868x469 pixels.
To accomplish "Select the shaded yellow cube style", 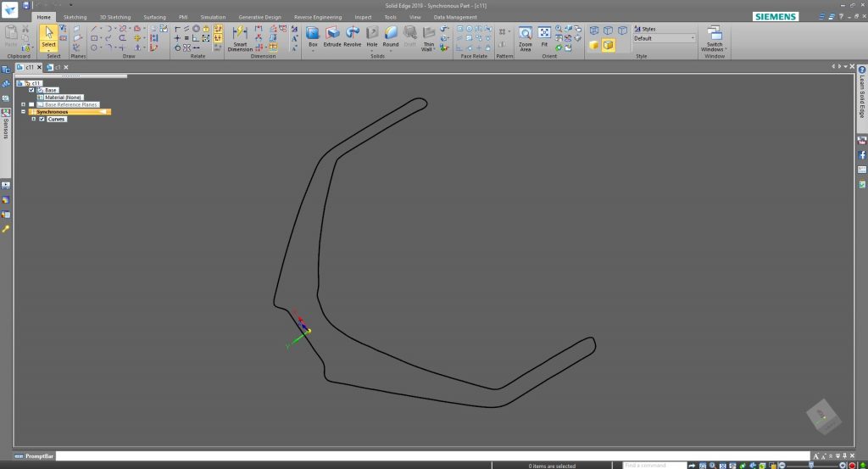I will point(593,45).
